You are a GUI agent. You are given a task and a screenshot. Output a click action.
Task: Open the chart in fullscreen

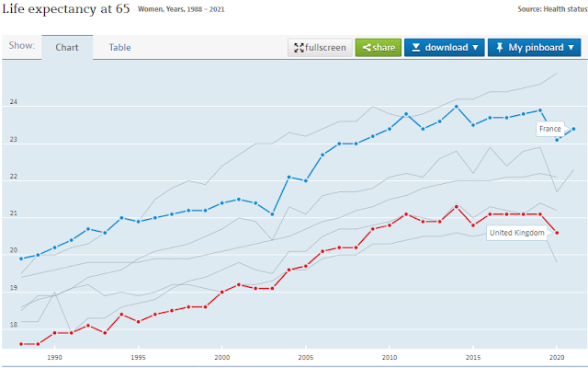pos(320,48)
